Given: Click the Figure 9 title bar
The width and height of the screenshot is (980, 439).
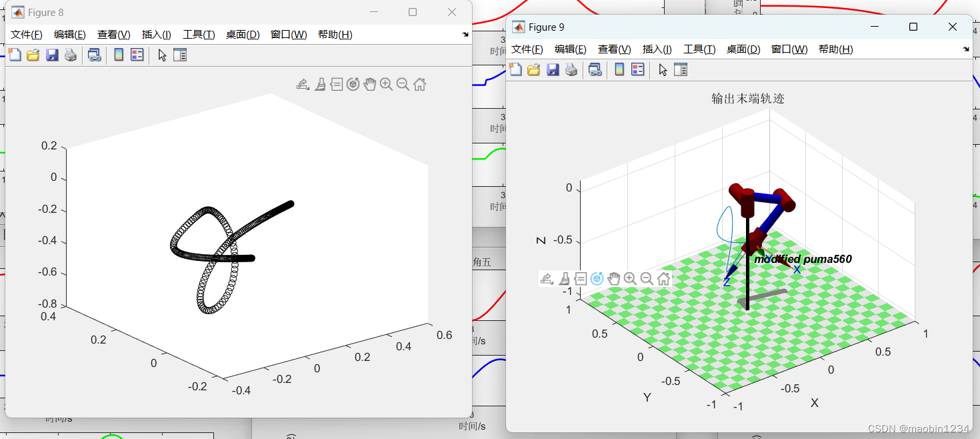Looking at the screenshot, I should [x=700, y=27].
